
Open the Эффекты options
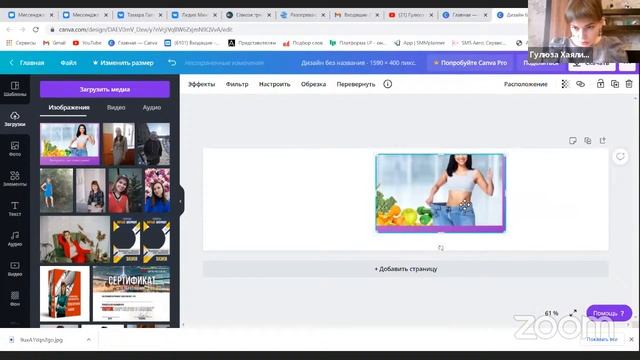tap(201, 84)
